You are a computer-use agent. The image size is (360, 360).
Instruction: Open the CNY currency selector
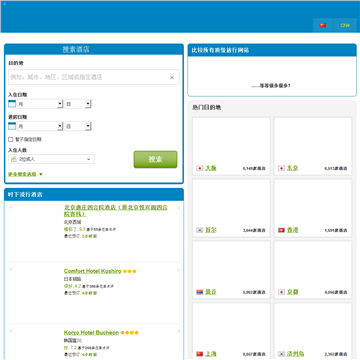point(345,25)
